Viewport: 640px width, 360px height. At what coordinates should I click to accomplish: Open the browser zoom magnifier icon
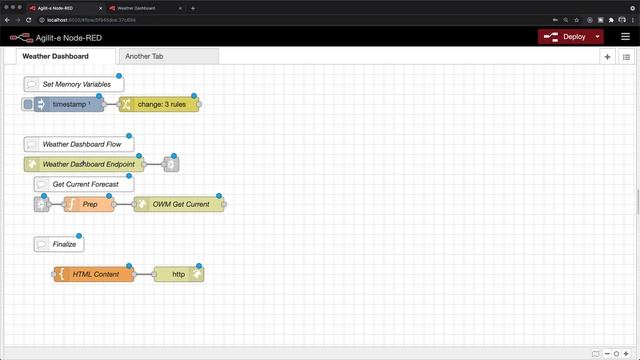click(566, 20)
